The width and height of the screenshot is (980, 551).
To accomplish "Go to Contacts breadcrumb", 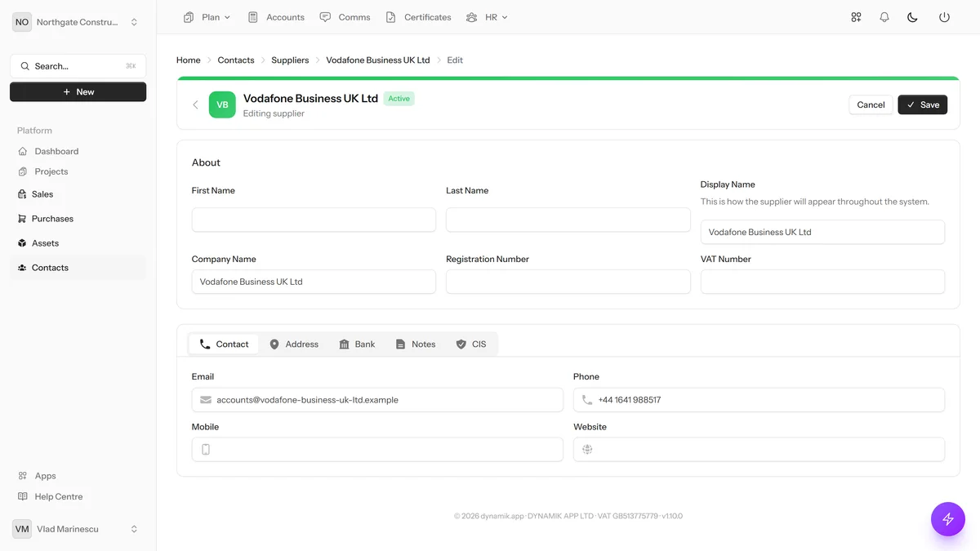I will (236, 60).
